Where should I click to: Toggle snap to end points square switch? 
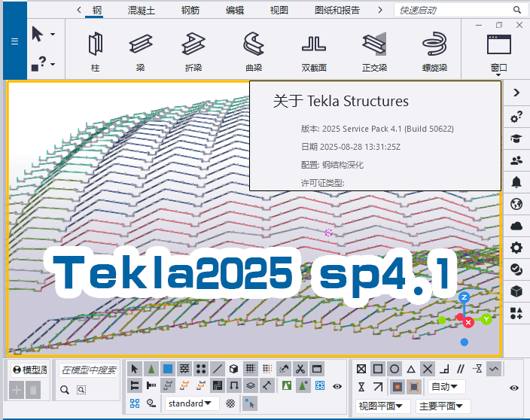378,369
